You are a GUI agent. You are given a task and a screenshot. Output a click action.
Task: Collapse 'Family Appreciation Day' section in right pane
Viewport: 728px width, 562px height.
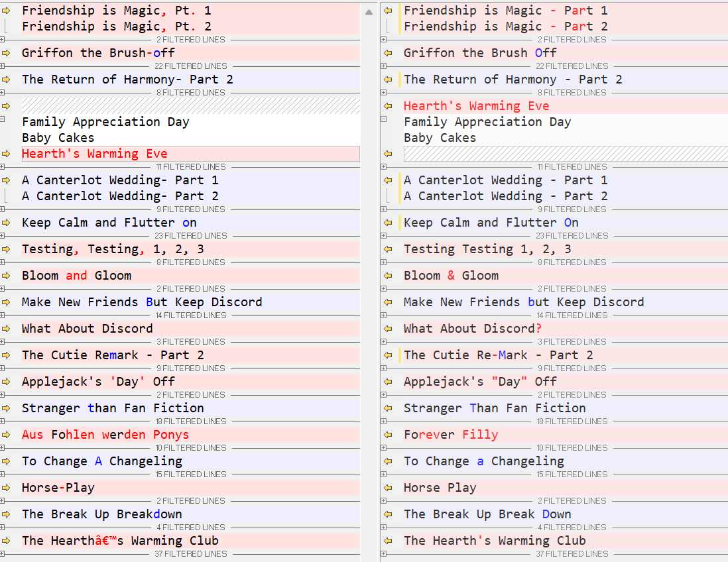point(383,119)
